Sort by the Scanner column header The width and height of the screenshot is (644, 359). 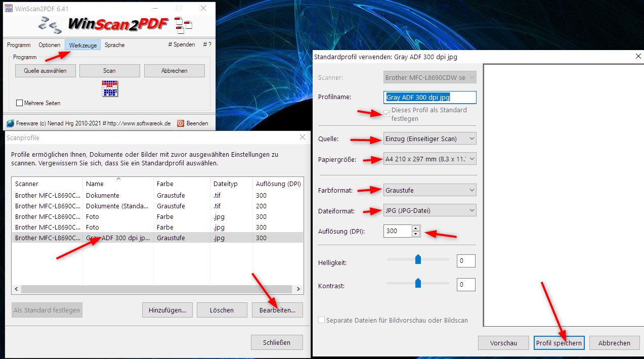point(47,184)
